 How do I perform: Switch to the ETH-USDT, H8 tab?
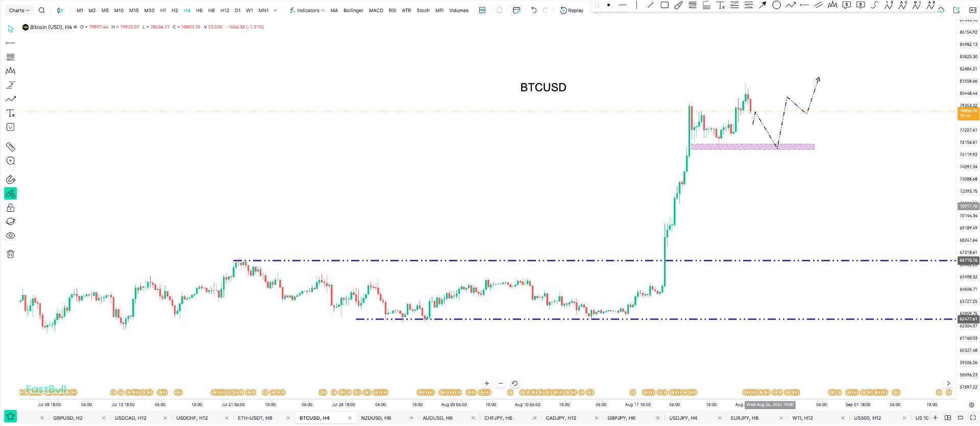tap(255, 418)
